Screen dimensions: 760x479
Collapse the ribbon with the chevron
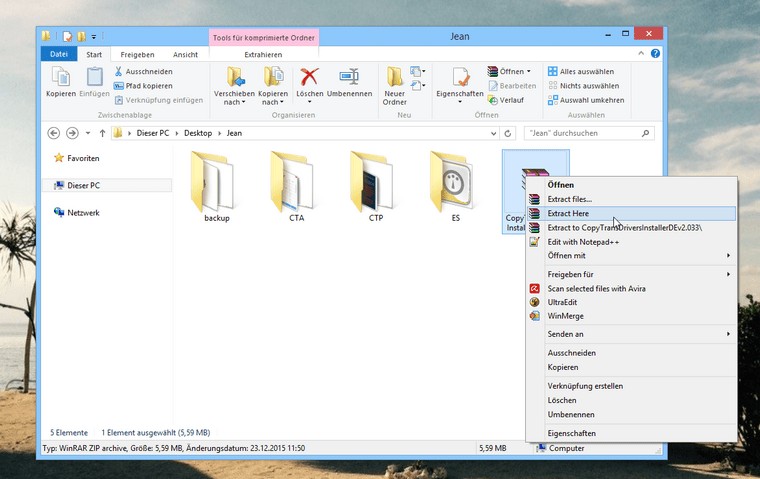(x=641, y=53)
